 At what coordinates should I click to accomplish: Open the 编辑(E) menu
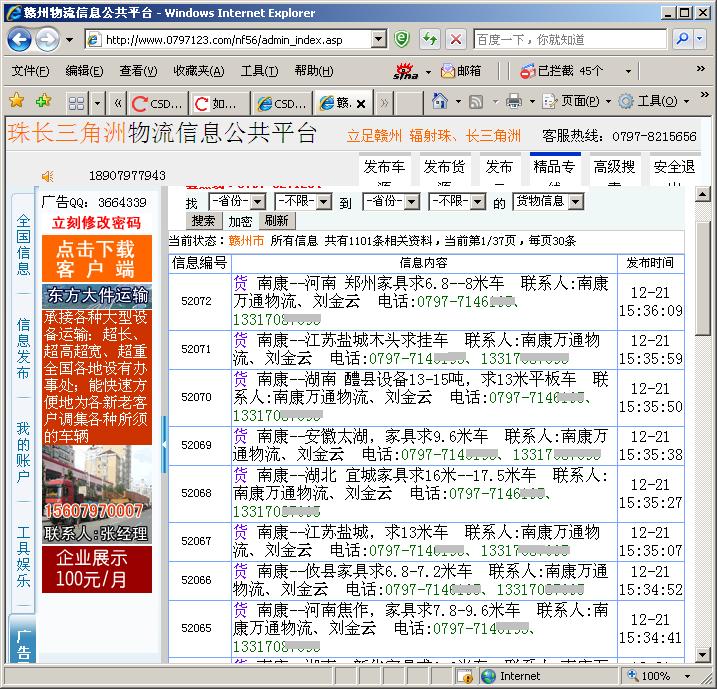[84, 71]
